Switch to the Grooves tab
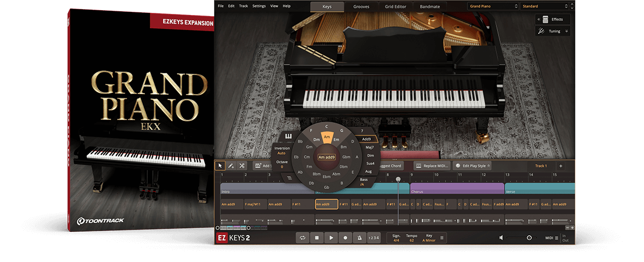This screenshot has height=262, width=644. (361, 7)
